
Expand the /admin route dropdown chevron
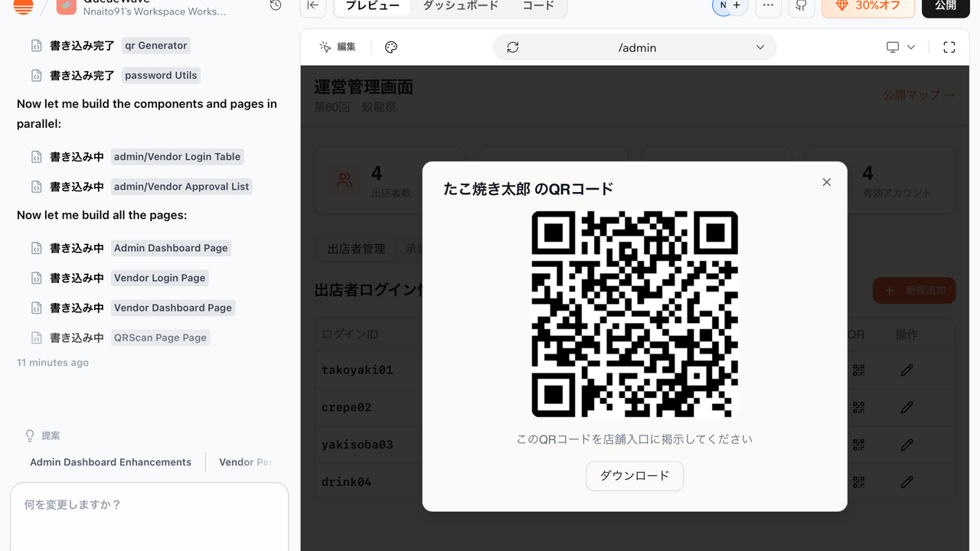[x=760, y=47]
